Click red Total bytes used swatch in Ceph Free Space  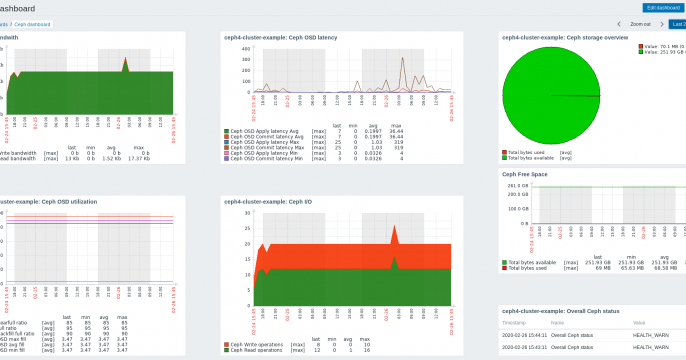504,268
